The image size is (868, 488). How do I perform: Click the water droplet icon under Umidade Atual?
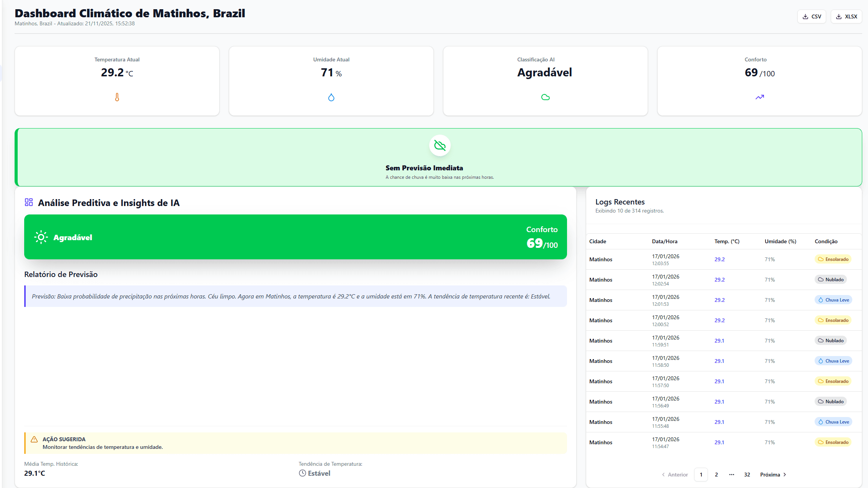331,97
